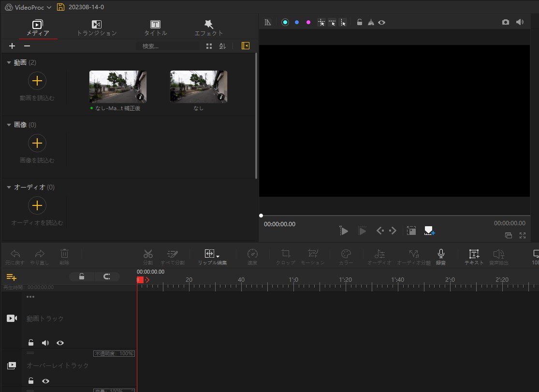Toggle the preview lock icon
Image resolution: width=539 pixels, height=392 pixels.
(x=359, y=22)
